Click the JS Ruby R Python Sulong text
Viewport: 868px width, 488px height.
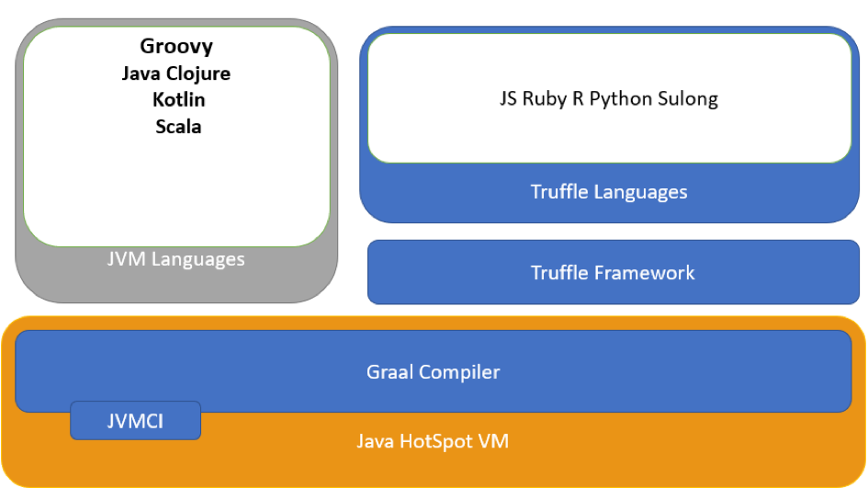pyautogui.click(x=609, y=98)
